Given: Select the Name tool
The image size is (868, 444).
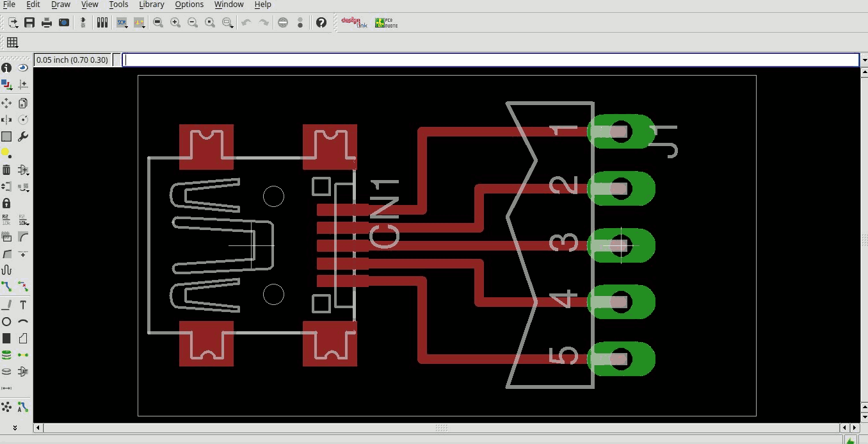Looking at the screenshot, I should [6, 220].
